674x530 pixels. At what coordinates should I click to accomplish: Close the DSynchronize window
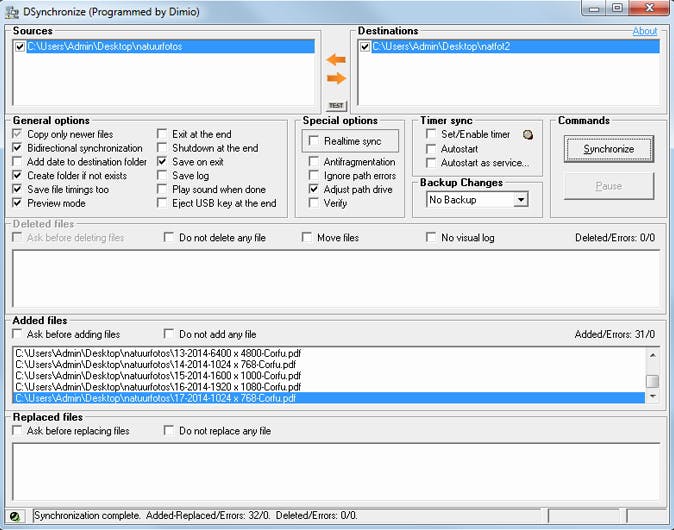650,8
